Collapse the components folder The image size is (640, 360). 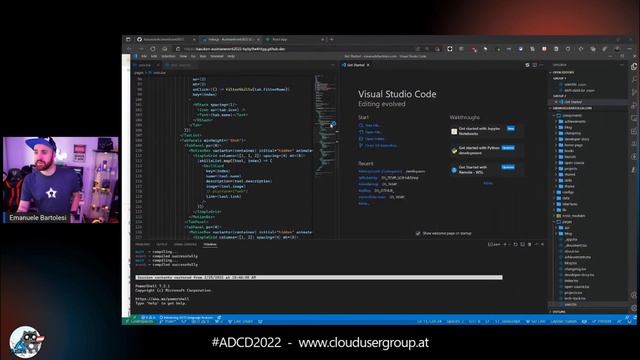[x=571, y=116]
